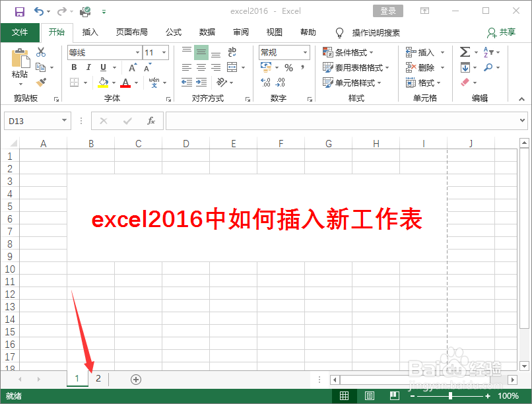This screenshot has height=404, width=532.
Task: Click the Undo arrow icon
Action: coord(38,11)
